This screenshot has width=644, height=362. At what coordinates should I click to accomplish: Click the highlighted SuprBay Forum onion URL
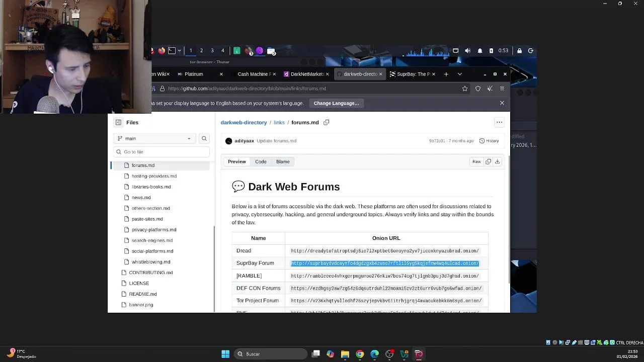pyautogui.click(x=385, y=263)
